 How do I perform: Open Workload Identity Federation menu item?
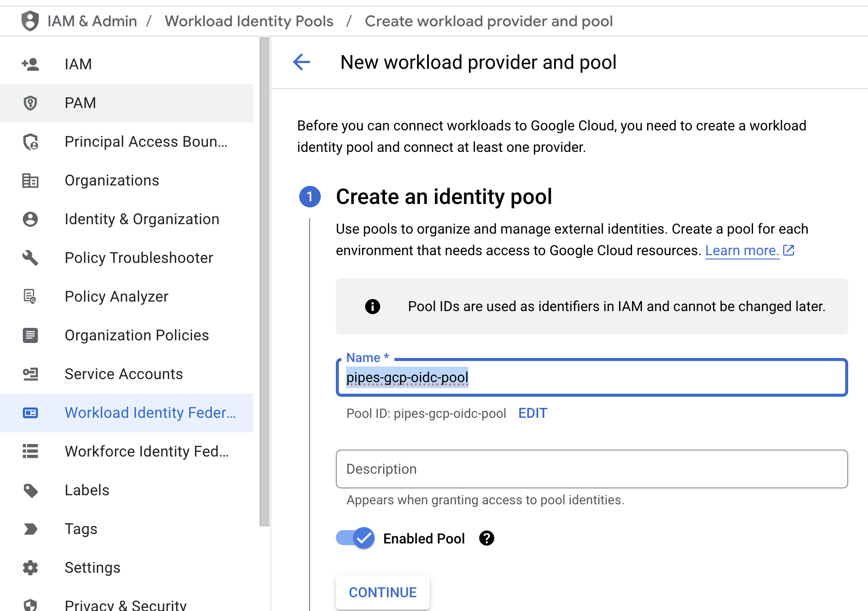point(127,413)
